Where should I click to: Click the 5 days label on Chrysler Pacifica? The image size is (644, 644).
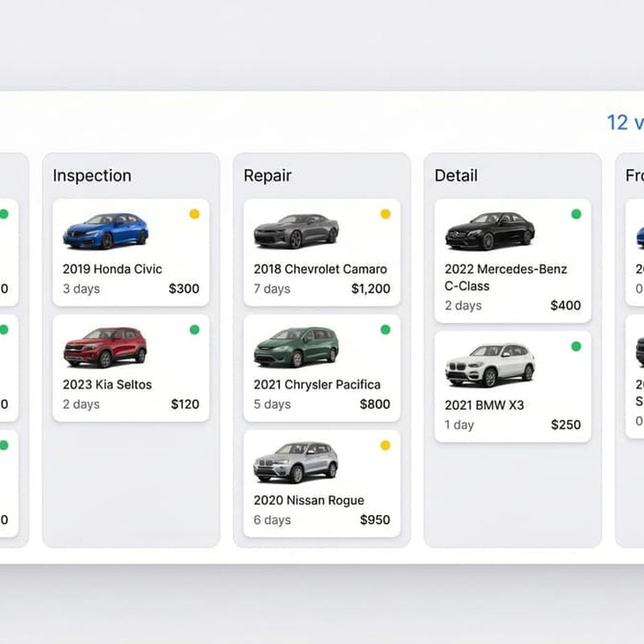[x=271, y=404]
